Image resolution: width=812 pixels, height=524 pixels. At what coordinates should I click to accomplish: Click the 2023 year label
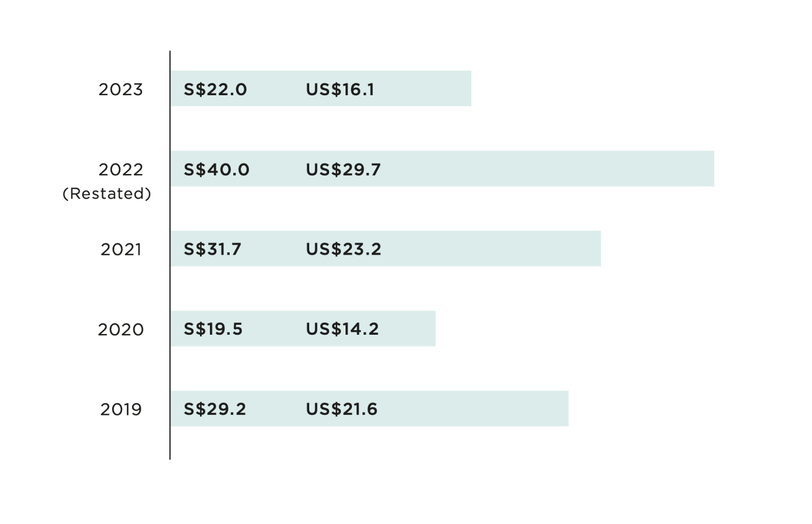[x=120, y=89]
